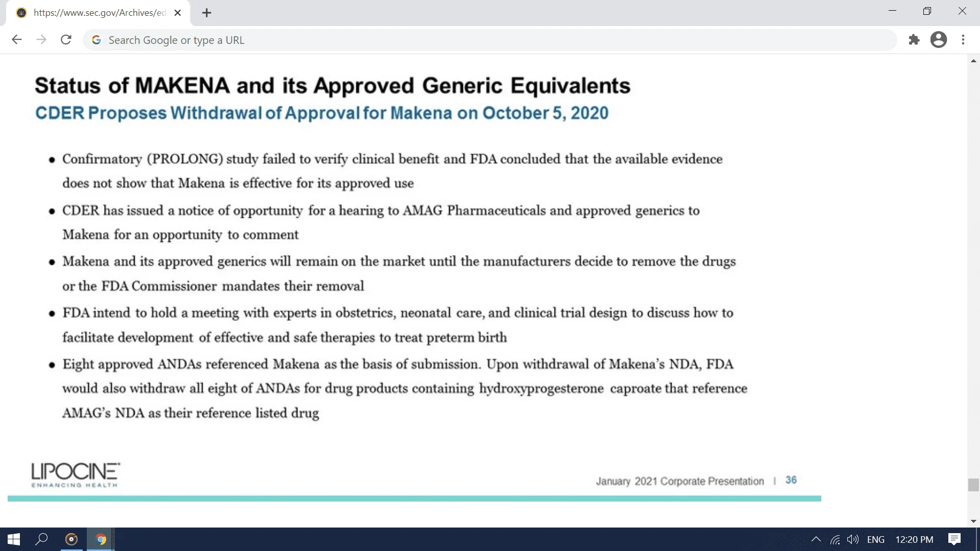Screen dimensions: 980x551
Task: Open a new browser tab
Action: [207, 13]
